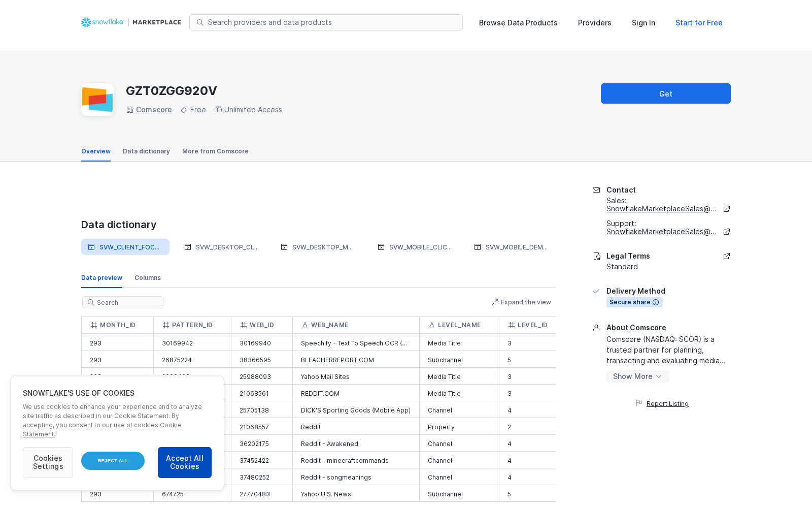
Task: Switch to the Overview tab
Action: click(x=96, y=151)
